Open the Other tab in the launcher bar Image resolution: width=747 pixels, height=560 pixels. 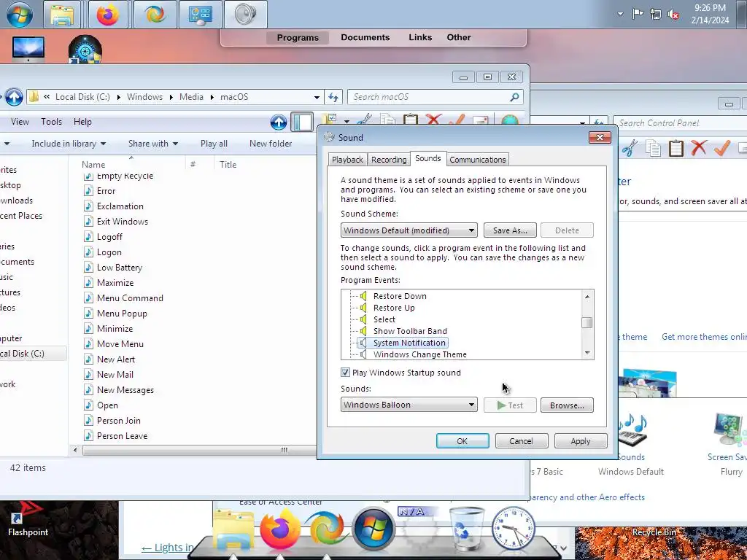459,37
